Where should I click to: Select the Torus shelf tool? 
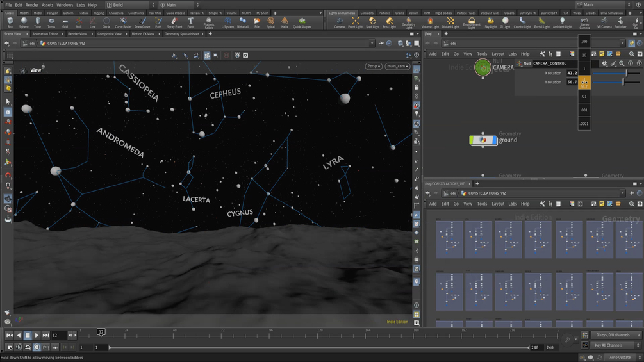pos(51,22)
